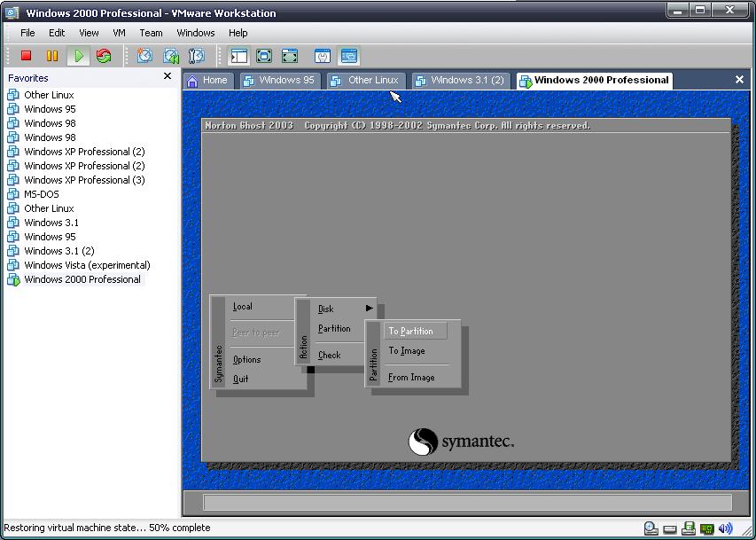
Task: Open the Team menu
Action: (x=151, y=33)
